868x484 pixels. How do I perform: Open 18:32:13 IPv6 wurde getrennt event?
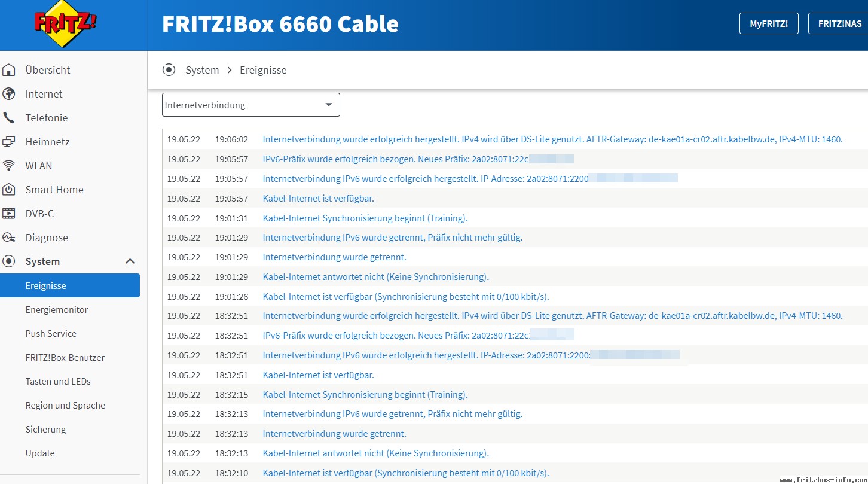coord(393,414)
